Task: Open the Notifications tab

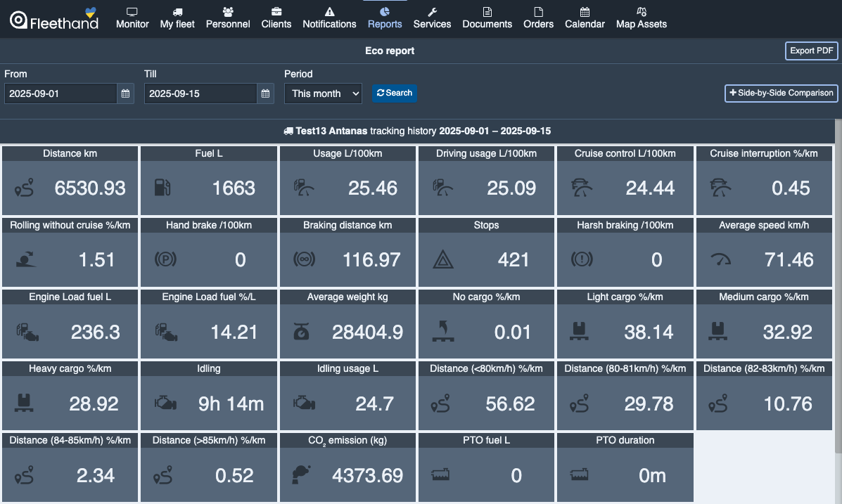Action: point(329,18)
